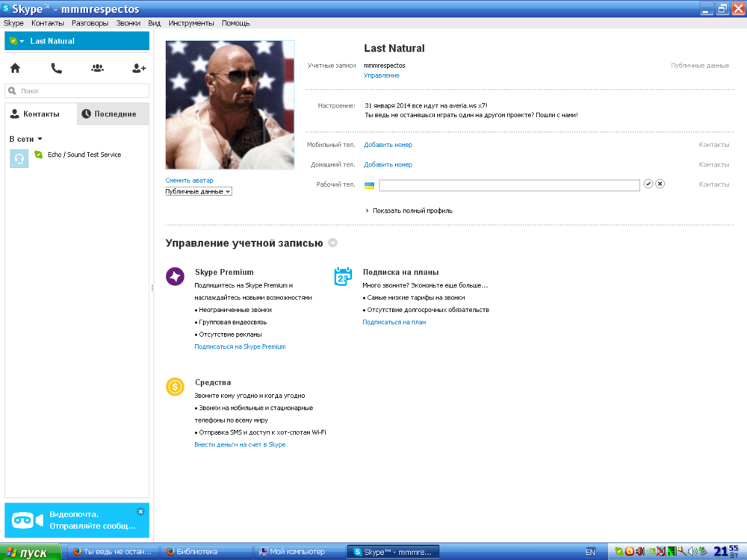Expand Показать полный профиль

pyautogui.click(x=409, y=211)
